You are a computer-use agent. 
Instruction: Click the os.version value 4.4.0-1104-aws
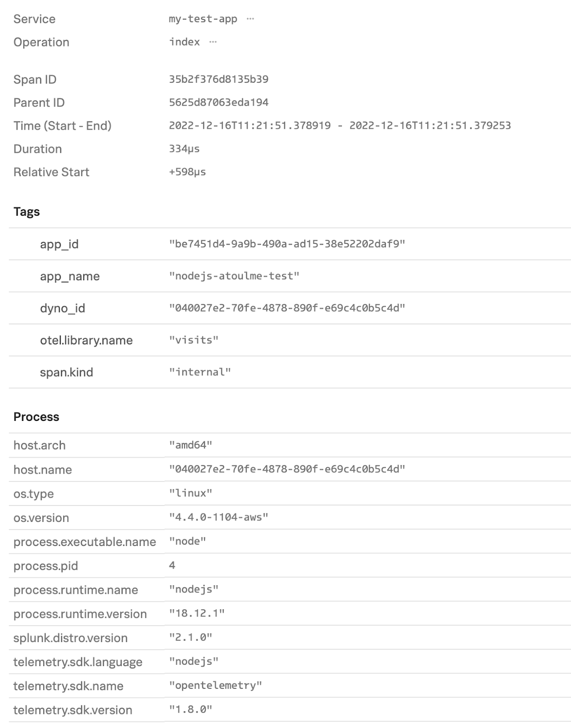219,517
